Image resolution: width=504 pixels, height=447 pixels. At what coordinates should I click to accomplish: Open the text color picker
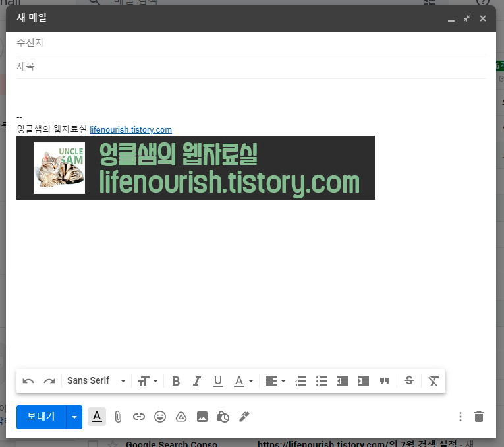[x=243, y=381]
